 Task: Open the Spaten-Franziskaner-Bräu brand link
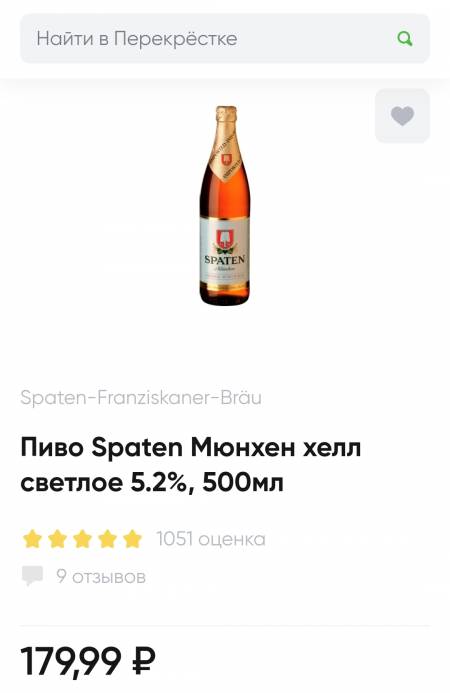(141, 398)
